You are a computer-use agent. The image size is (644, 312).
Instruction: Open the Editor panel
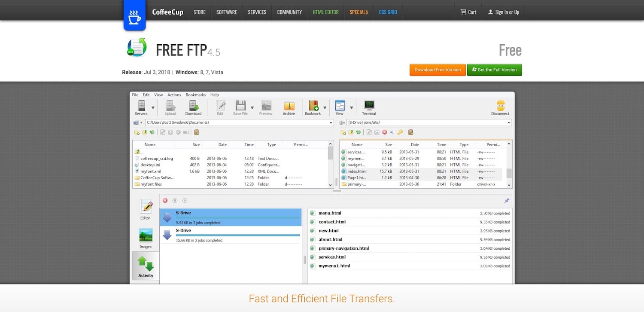145,209
